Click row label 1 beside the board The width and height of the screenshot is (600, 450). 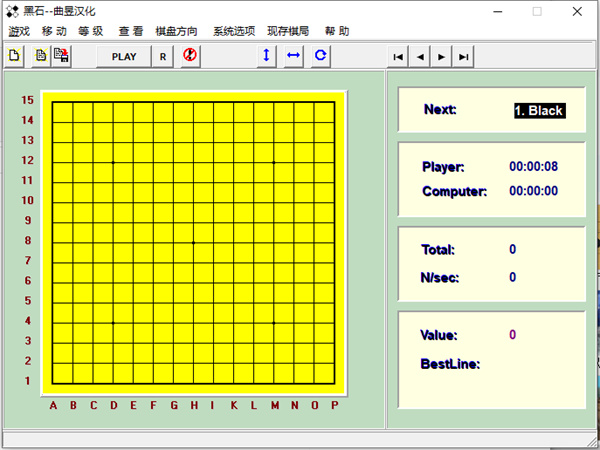point(28,381)
